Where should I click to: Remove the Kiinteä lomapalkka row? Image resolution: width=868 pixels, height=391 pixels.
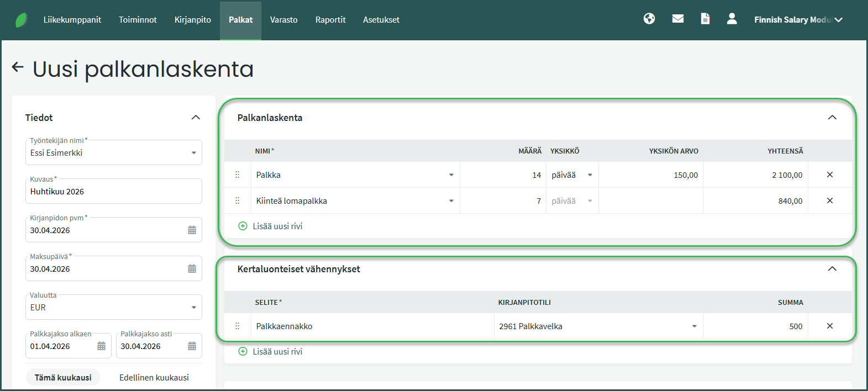[x=829, y=201]
